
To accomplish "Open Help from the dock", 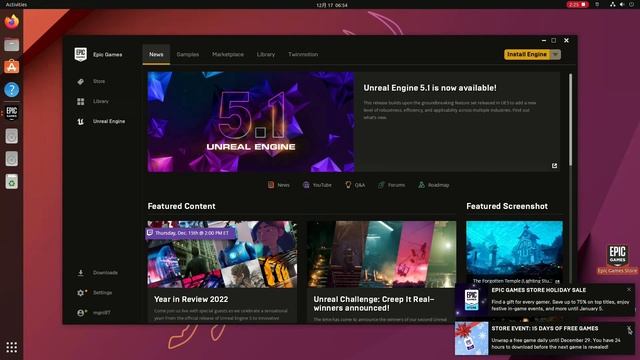I will click(x=11, y=90).
